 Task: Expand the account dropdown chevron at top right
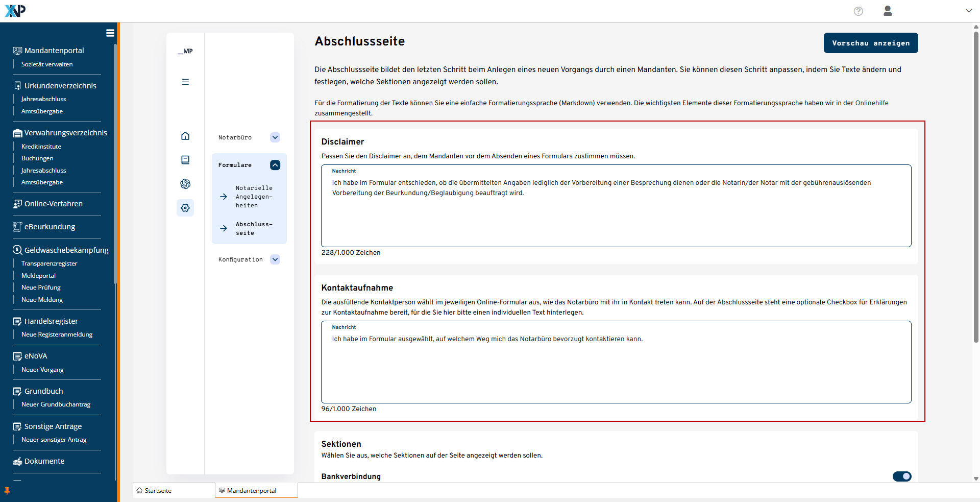tap(968, 11)
